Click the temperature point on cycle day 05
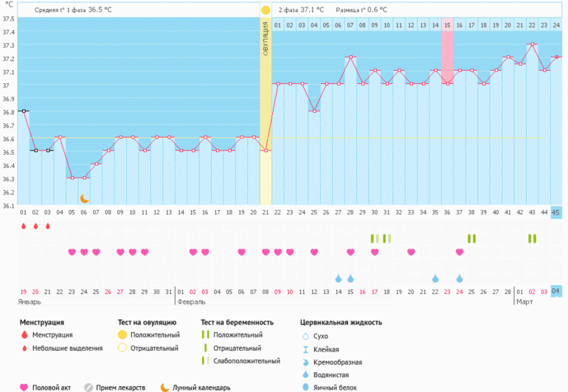568x392 pixels. pos(72,178)
